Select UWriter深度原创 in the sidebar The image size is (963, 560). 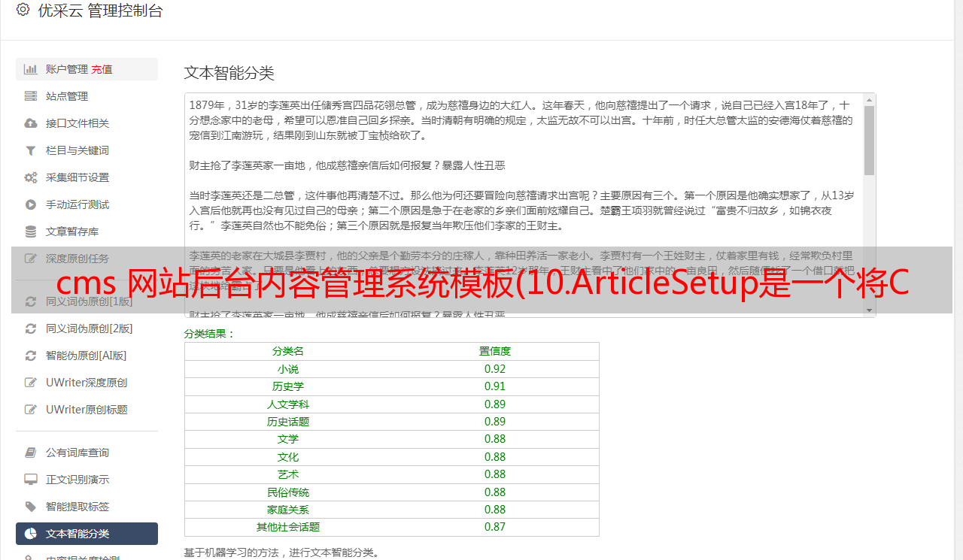86,383
